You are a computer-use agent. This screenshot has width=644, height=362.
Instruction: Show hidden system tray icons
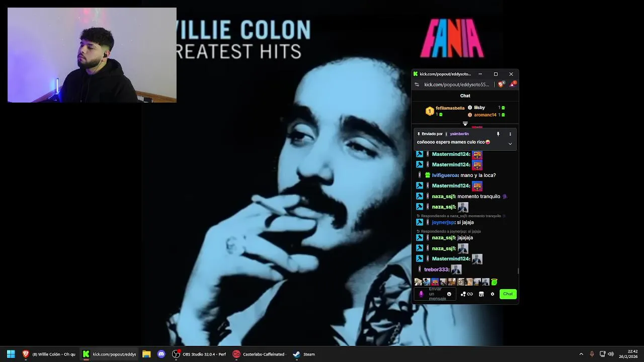(x=581, y=354)
